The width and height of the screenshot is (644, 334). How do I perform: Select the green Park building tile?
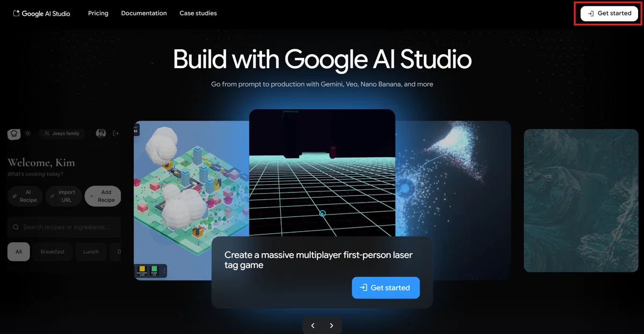[155, 271]
